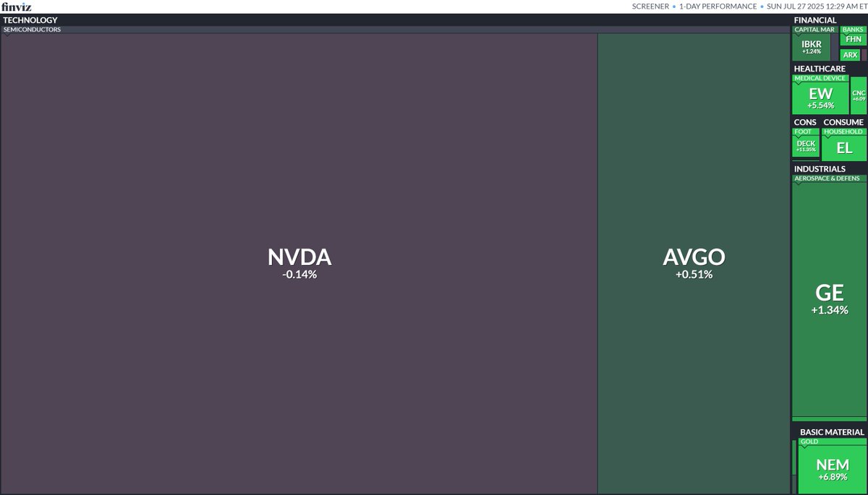Image resolution: width=868 pixels, height=495 pixels.
Task: Click the SCREENER text in header
Action: pyautogui.click(x=650, y=7)
